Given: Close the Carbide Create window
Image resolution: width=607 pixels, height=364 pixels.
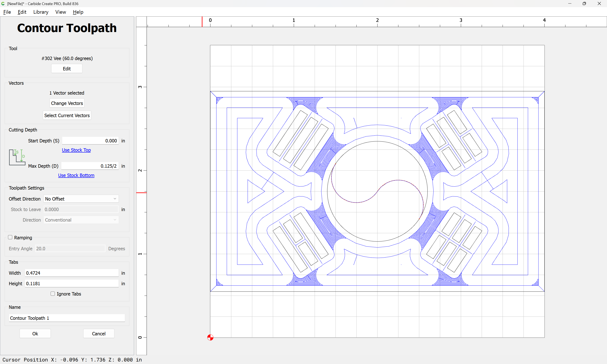Looking at the screenshot, I should point(599,4).
